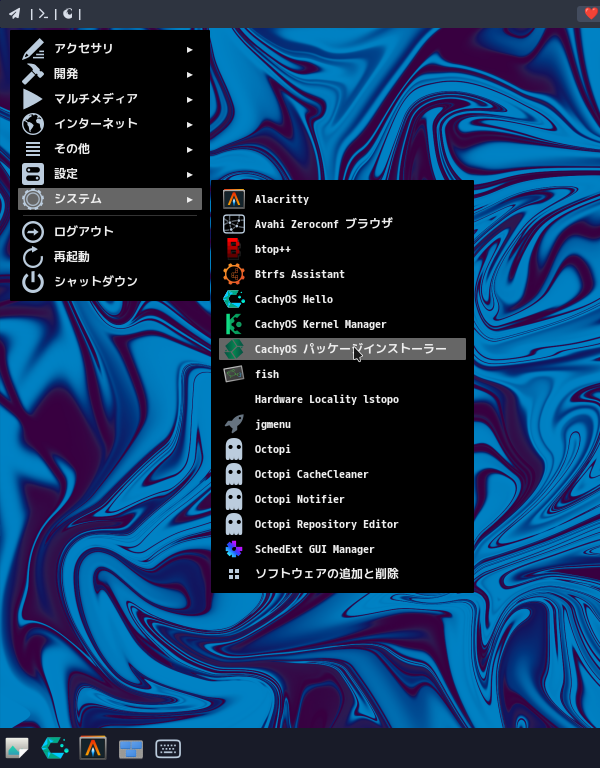Click the hammer icon beside 開発

33,74
